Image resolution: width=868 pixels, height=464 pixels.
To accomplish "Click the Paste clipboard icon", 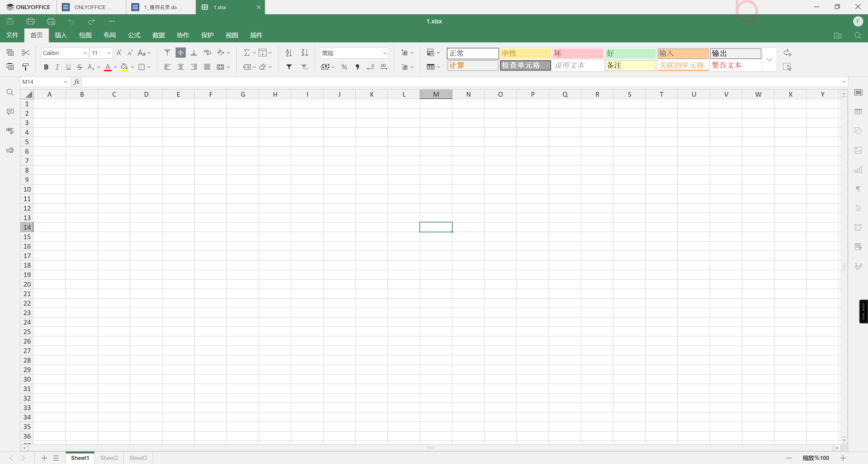I will coord(10,67).
